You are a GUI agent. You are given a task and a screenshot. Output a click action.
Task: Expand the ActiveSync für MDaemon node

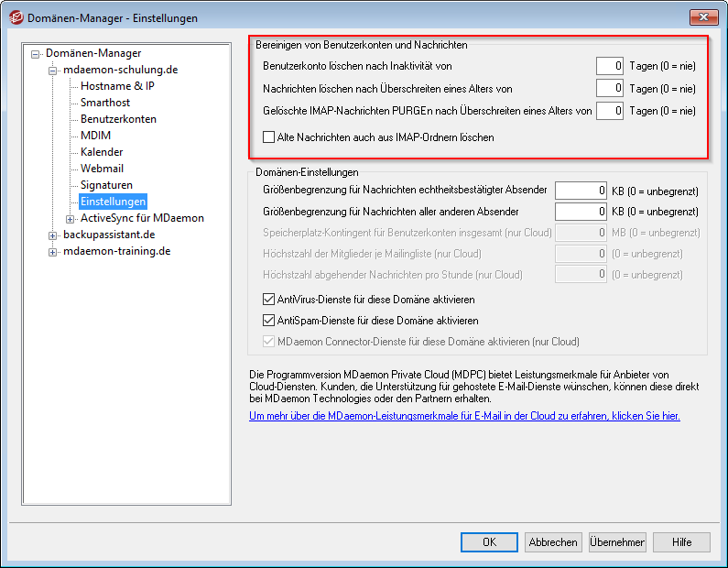click(x=71, y=218)
